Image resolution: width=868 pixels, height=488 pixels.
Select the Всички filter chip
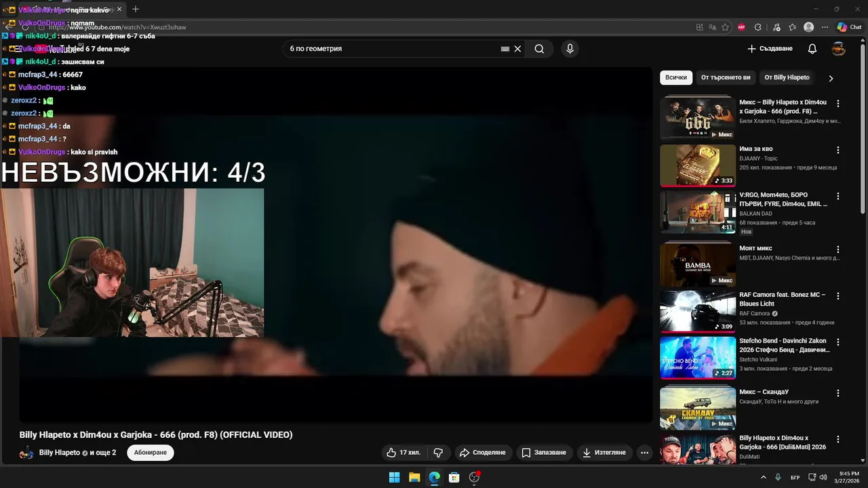pos(676,77)
